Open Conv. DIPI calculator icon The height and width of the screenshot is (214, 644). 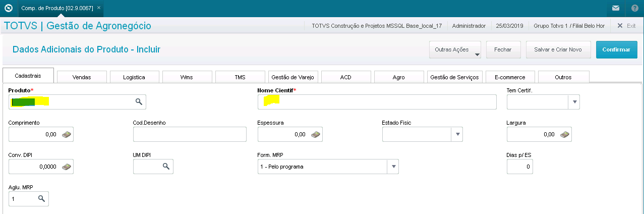coord(67,167)
